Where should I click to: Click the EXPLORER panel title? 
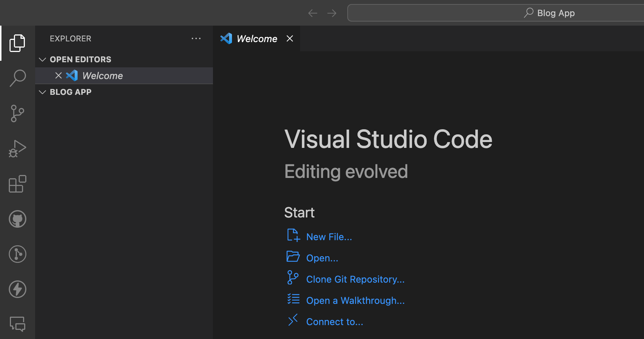(x=71, y=38)
